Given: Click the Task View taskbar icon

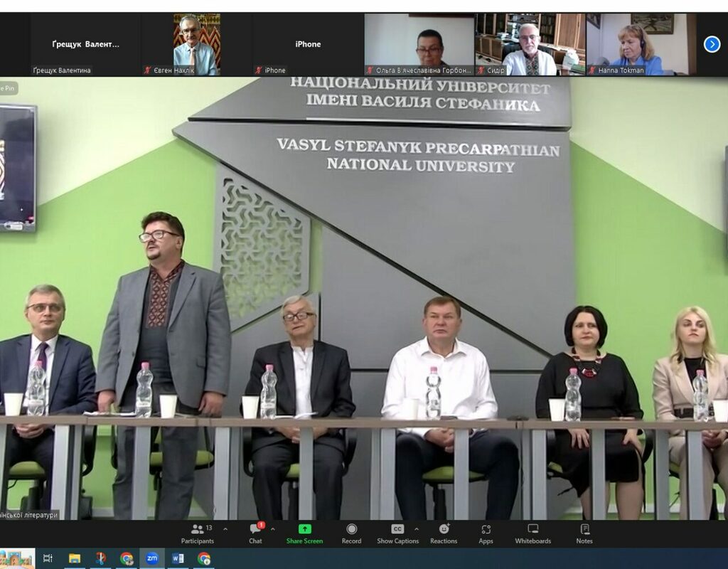Looking at the screenshot, I should pyautogui.click(x=48, y=558).
